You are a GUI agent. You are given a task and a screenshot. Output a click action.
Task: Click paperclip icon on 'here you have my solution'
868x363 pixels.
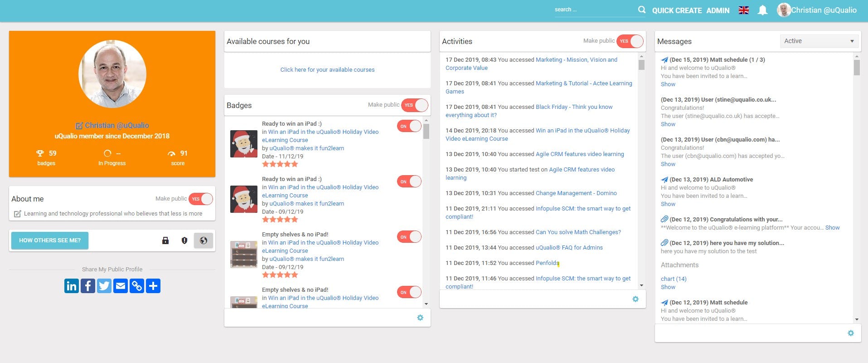664,243
